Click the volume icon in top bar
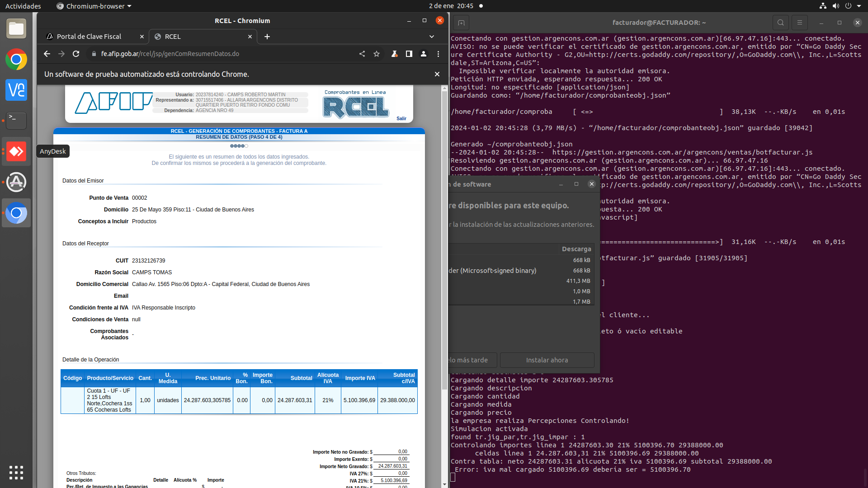The width and height of the screenshot is (868, 488). coord(836,6)
